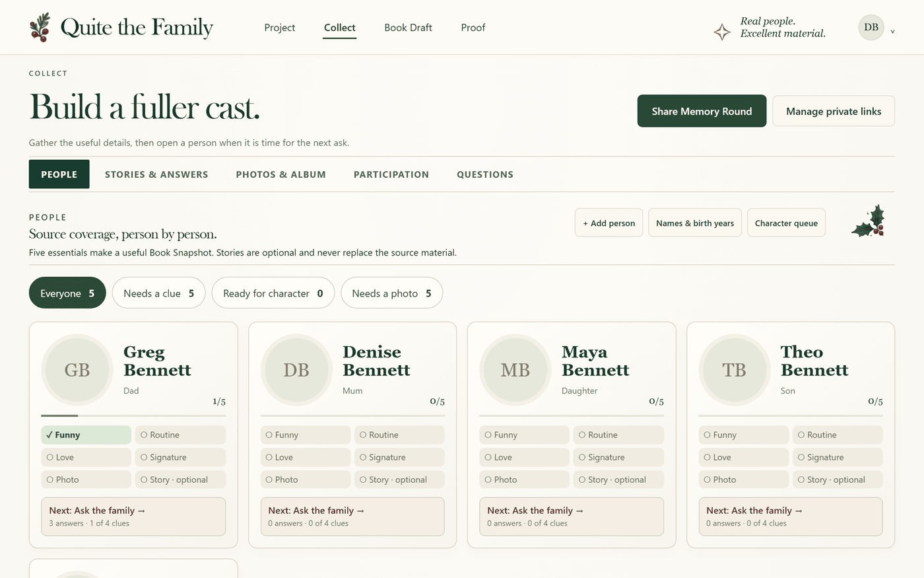Image resolution: width=924 pixels, height=578 pixels.
Task: Expand the account menu chevron
Action: 892,31
